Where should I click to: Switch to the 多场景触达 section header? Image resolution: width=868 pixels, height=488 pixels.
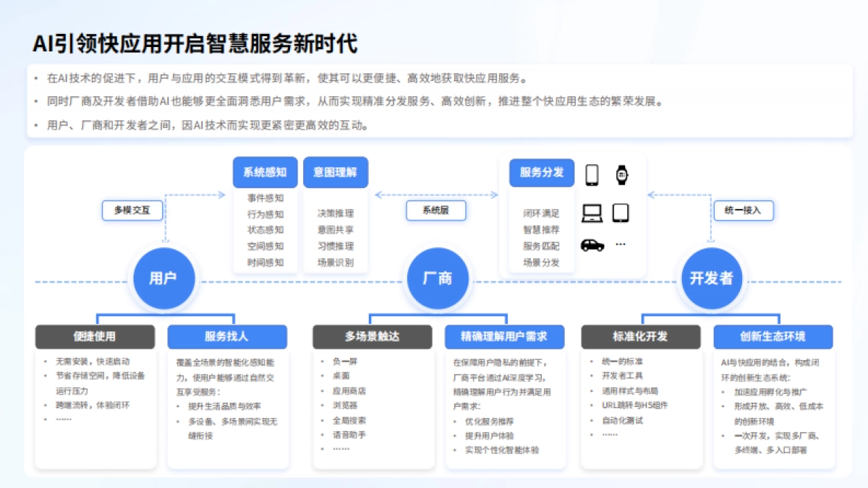373,337
